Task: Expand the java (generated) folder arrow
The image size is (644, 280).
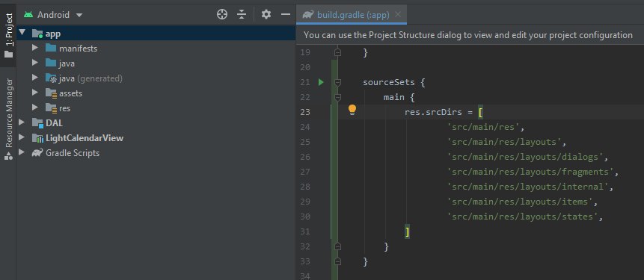Action: tap(35, 78)
